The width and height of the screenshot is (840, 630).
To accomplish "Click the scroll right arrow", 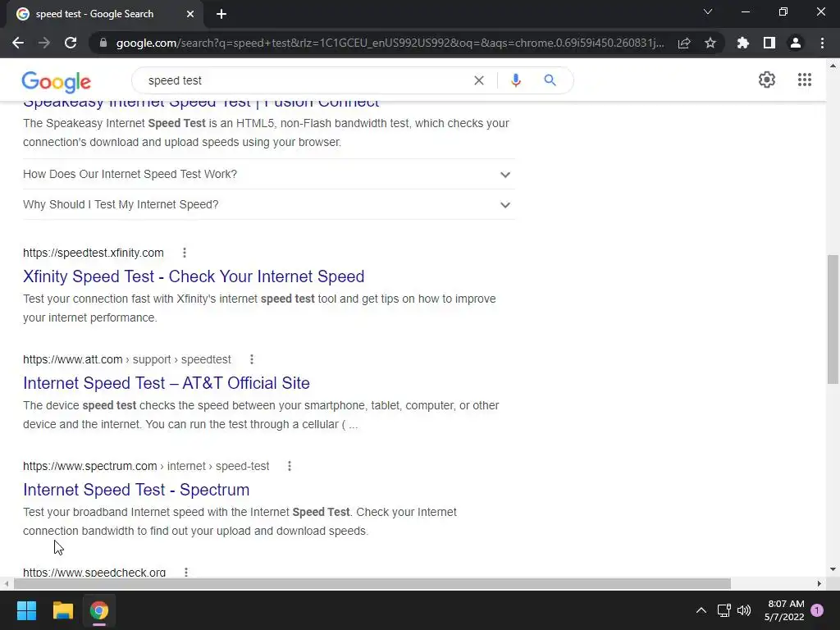I will (819, 583).
